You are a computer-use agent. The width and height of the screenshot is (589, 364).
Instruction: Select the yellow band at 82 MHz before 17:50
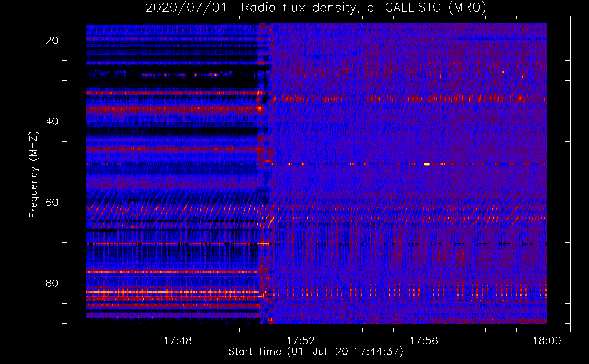tap(171, 292)
